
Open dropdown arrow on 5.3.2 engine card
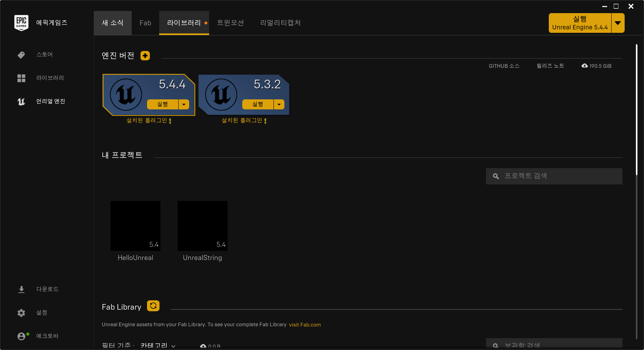279,104
